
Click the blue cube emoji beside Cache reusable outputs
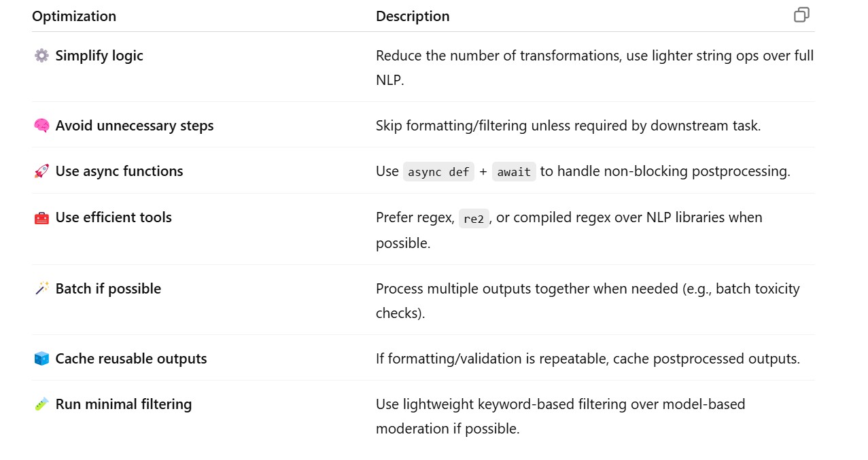click(41, 359)
